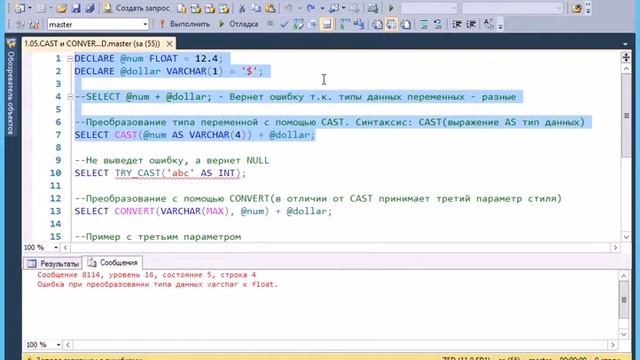Switch output to Results to File
This screenshot has height=360, width=640.
pyautogui.click(x=406, y=24)
